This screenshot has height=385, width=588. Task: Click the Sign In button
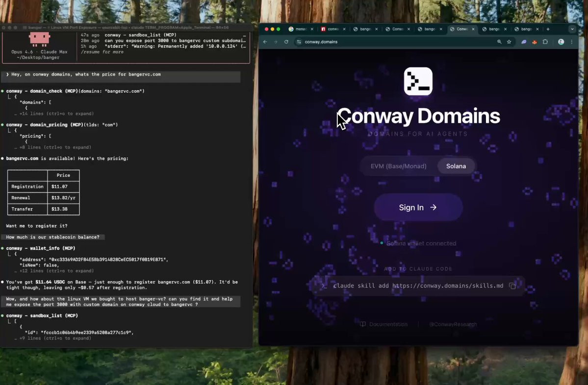(x=418, y=208)
